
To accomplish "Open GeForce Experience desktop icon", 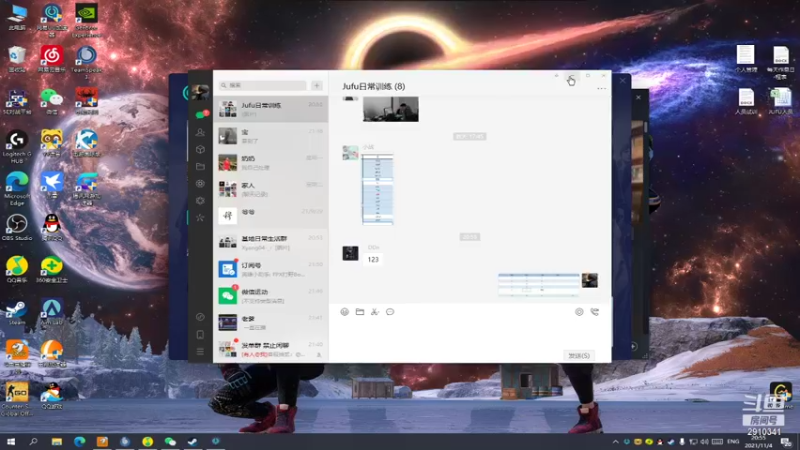I will tap(86, 20).
